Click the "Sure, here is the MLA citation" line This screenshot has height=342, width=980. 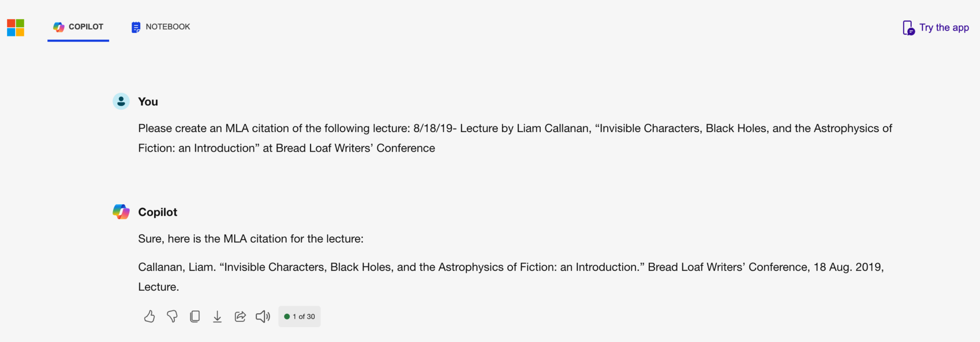pyautogui.click(x=251, y=239)
